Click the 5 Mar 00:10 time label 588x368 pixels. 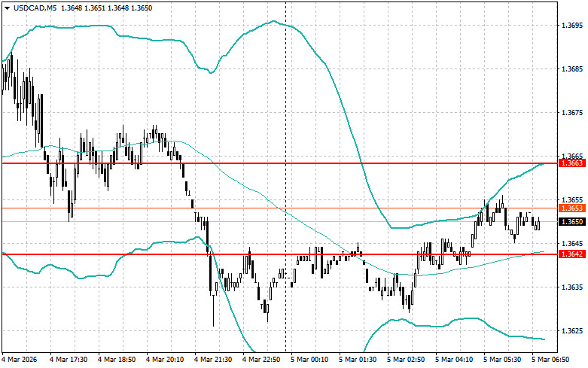click(309, 360)
